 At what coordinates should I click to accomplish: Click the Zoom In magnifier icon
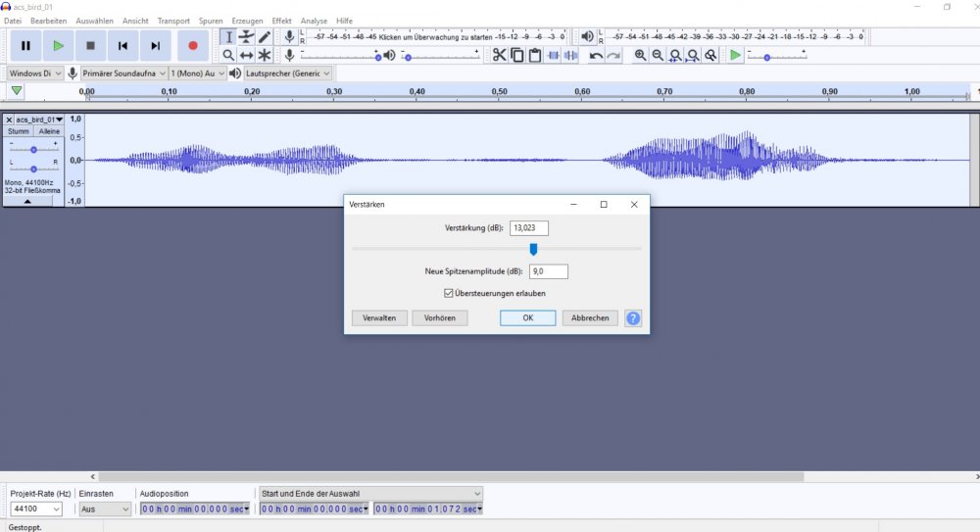pyautogui.click(x=640, y=55)
